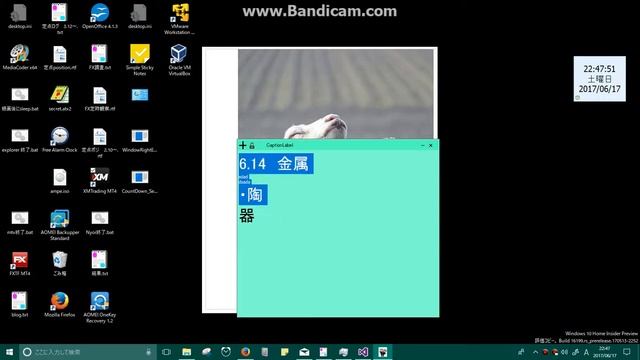The height and width of the screenshot is (360, 640).
Task: Open the red FX MT4 desktop shortcut
Action: coord(20,263)
